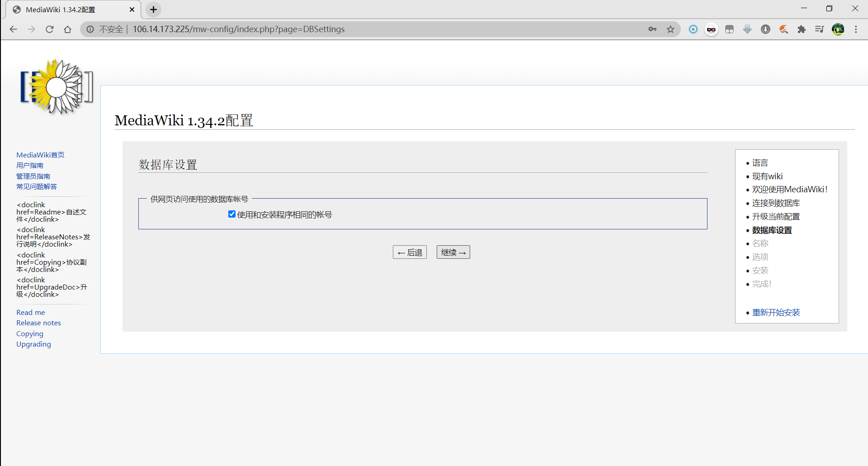This screenshot has height=466, width=868.
Task: Click the greyed 名称 step
Action: click(x=760, y=243)
